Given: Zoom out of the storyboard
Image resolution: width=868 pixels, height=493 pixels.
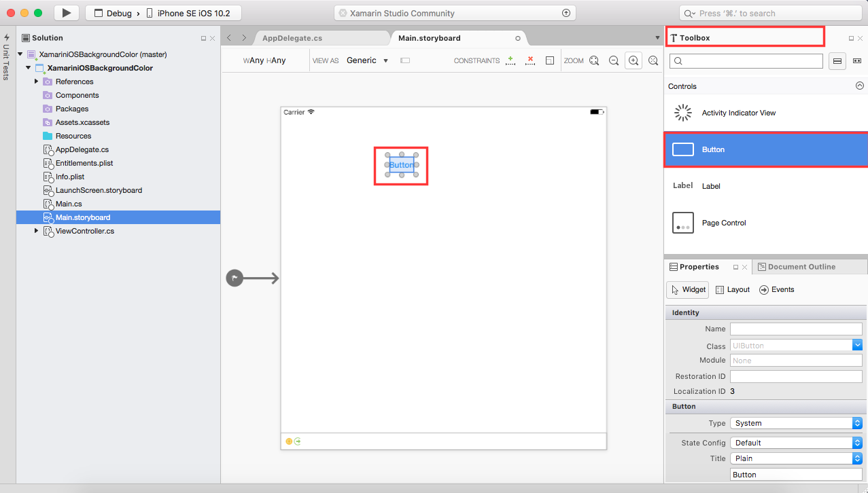Looking at the screenshot, I should pyautogui.click(x=614, y=60).
